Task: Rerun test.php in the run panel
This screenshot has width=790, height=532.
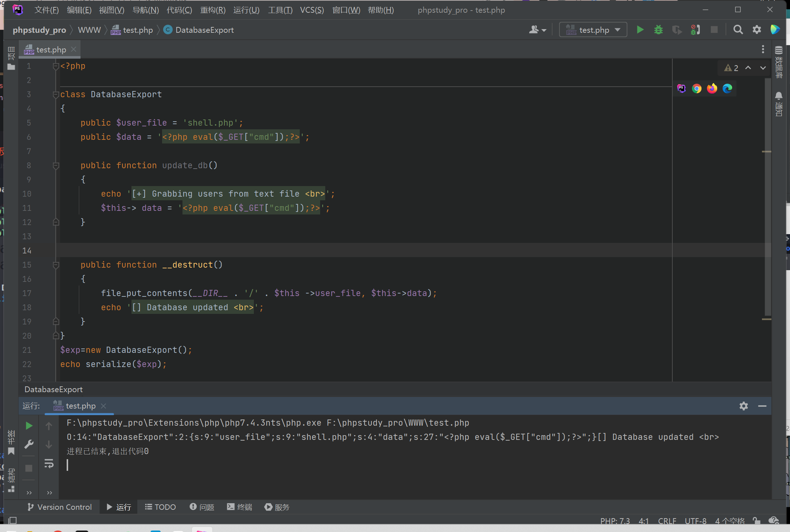Action: click(x=29, y=426)
